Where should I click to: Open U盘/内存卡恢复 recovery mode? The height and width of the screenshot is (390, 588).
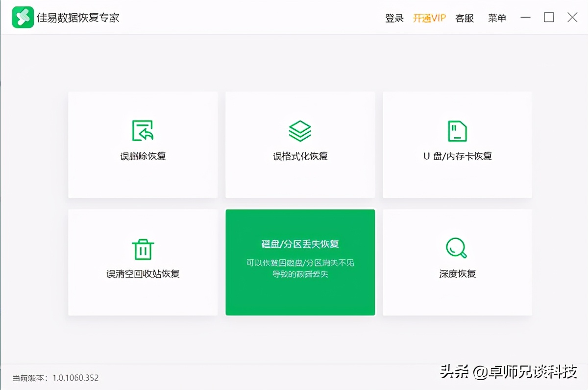(x=457, y=145)
